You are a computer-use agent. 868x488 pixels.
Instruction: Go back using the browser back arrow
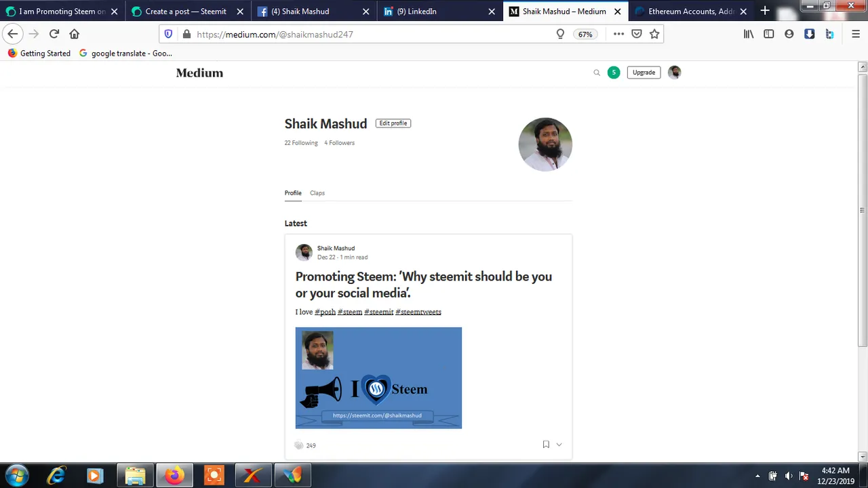click(13, 34)
